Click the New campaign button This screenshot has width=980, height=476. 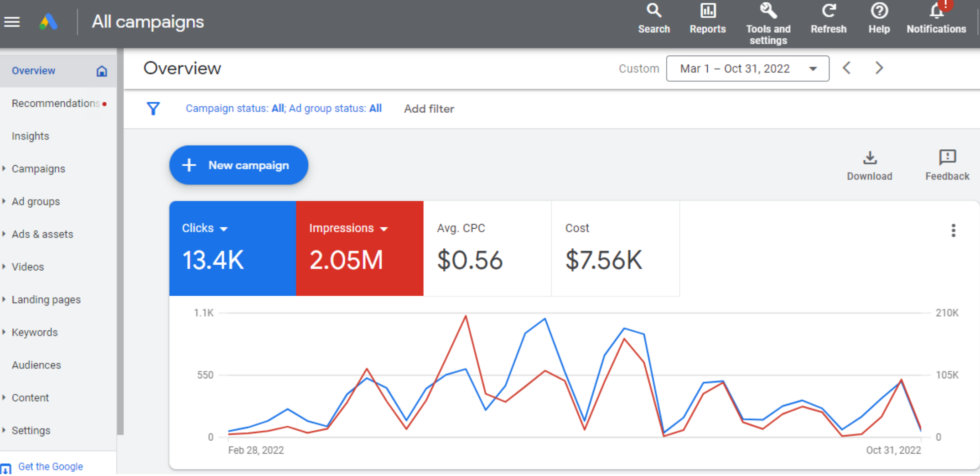(x=239, y=165)
